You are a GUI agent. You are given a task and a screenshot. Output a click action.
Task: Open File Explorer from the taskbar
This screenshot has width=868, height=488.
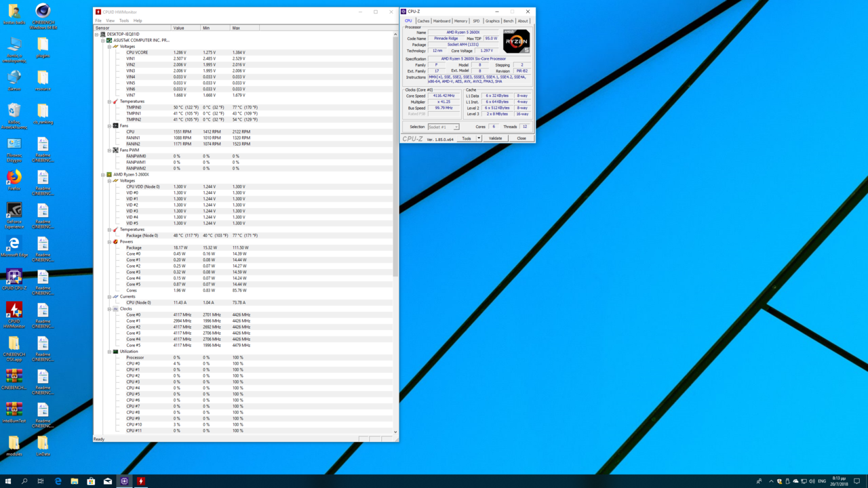(x=75, y=481)
